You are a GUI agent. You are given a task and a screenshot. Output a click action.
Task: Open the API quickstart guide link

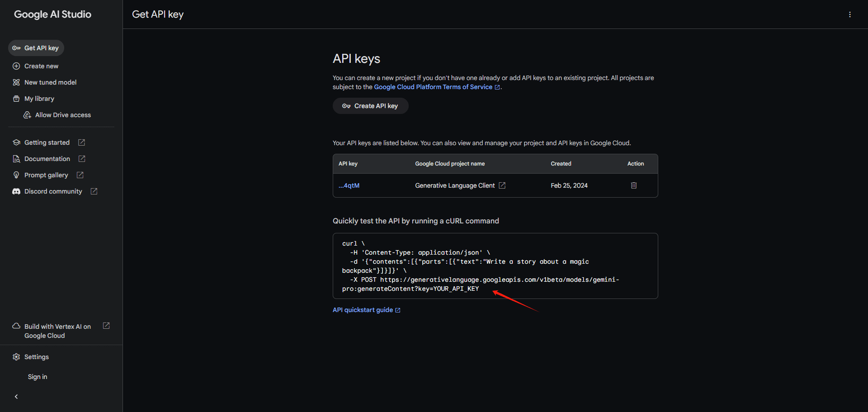tap(363, 310)
